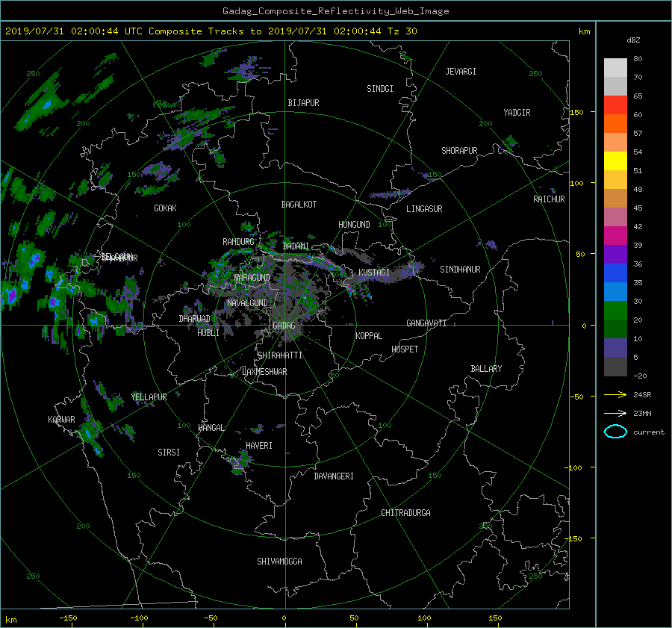This screenshot has width=672, height=628.
Task: Click the BAGALKOT city label
Action: pyautogui.click(x=299, y=205)
